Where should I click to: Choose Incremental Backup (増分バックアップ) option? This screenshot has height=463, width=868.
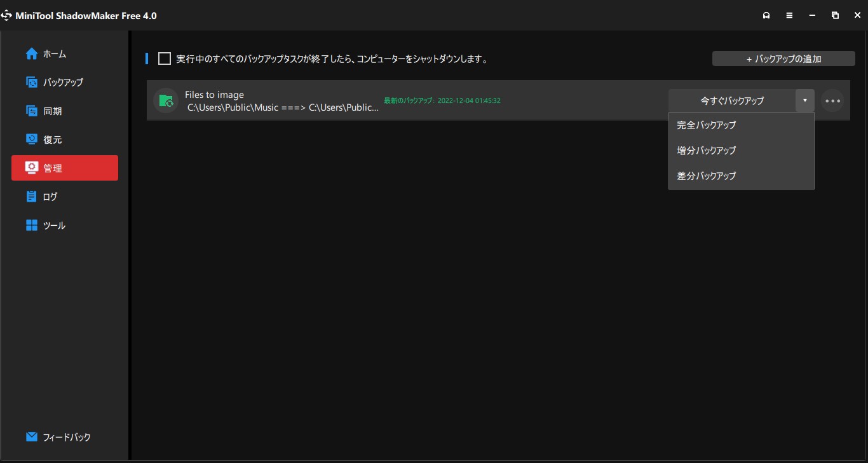(706, 151)
